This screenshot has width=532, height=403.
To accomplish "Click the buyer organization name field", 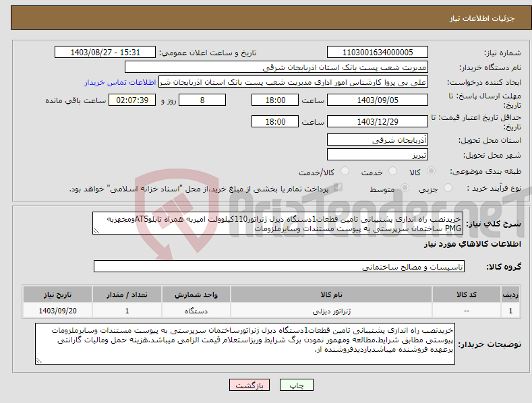I will [276, 67].
